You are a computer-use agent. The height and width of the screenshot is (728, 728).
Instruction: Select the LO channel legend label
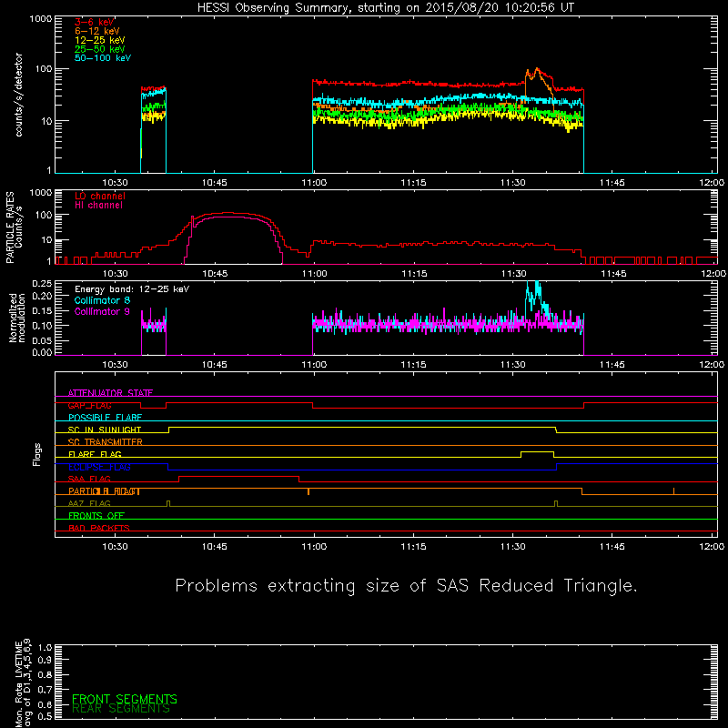tap(100, 196)
